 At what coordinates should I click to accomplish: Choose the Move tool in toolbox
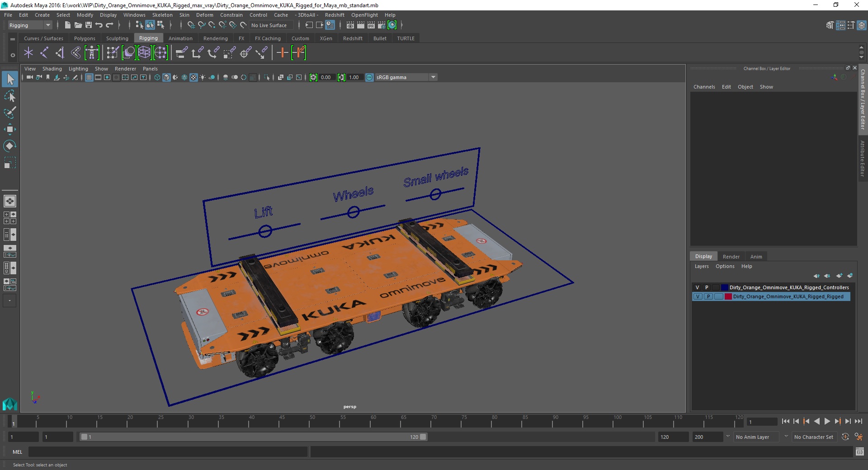coord(10,129)
